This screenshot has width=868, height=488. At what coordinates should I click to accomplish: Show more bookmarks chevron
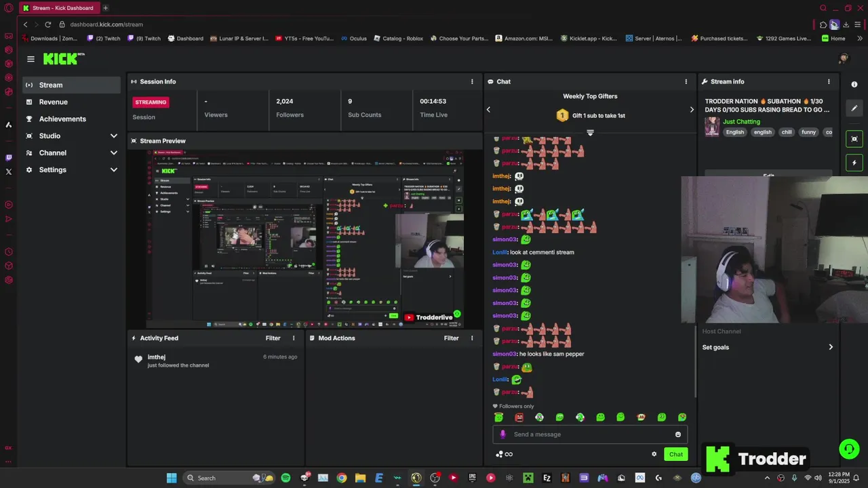(860, 39)
